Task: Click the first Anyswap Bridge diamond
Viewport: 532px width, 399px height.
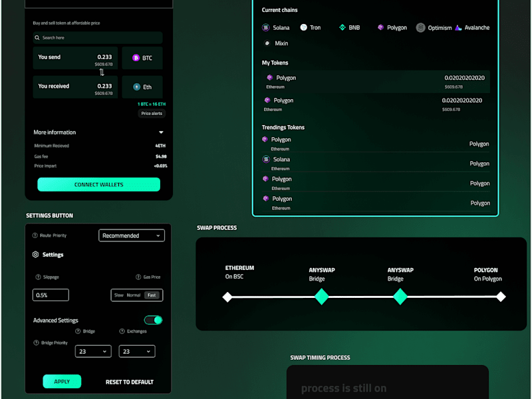Action: pos(322,297)
